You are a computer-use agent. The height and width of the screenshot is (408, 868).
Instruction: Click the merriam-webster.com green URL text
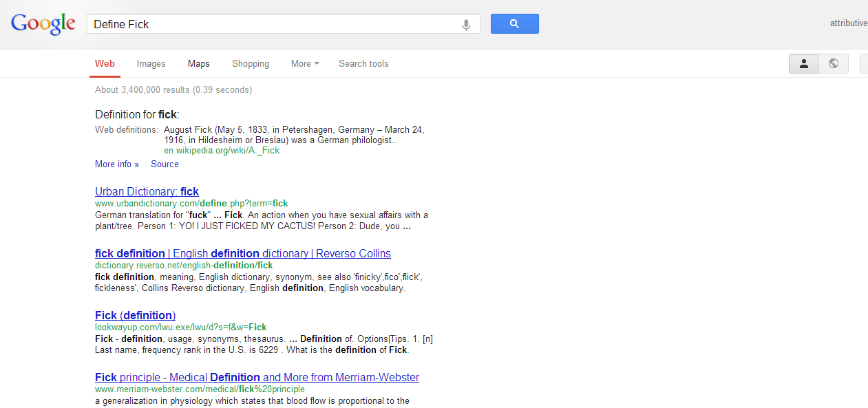click(200, 389)
